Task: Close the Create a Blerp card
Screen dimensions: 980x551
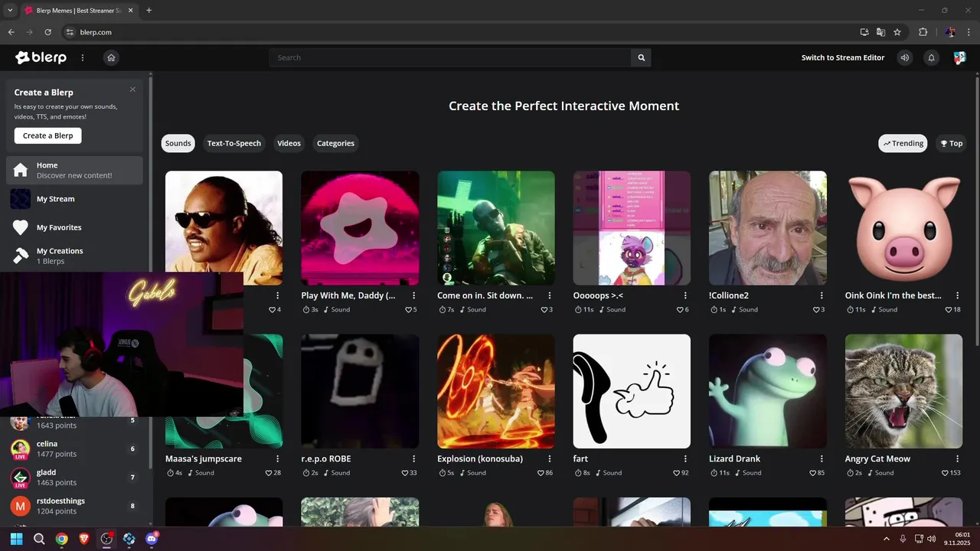Action: coord(132,90)
